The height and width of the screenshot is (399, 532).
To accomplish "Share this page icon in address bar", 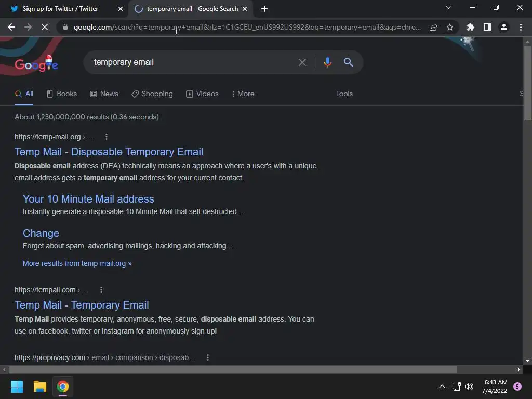I will pos(433,27).
